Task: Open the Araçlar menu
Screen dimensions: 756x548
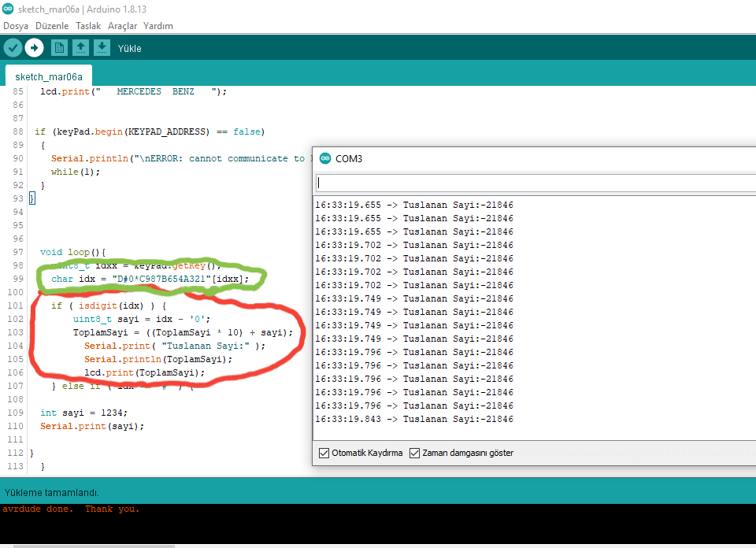Action: 122,26
